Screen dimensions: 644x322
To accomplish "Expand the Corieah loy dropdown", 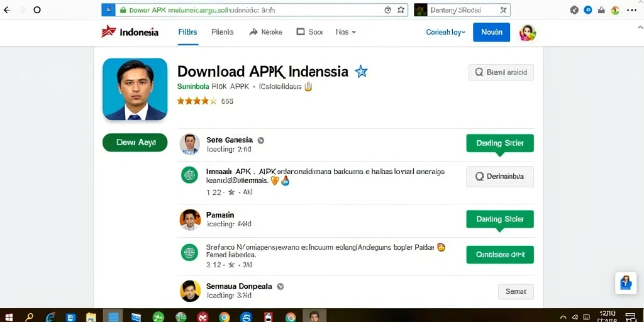I will (x=446, y=32).
